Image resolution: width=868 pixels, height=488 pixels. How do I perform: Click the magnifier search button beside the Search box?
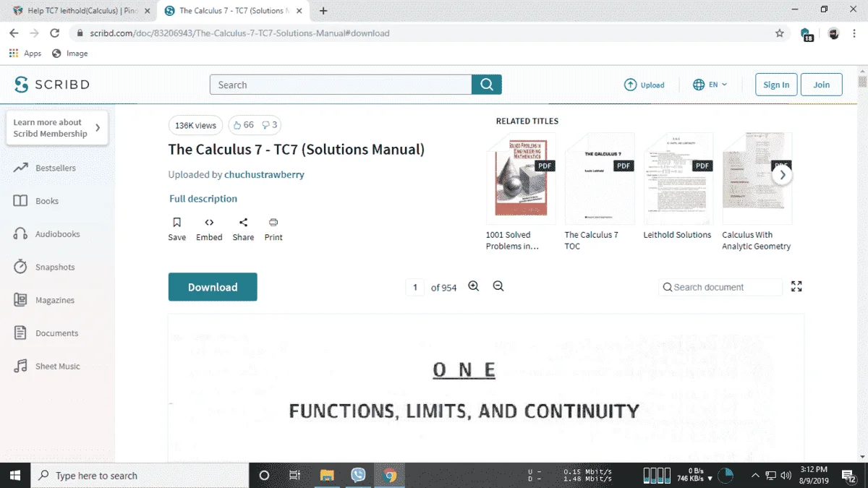click(x=487, y=85)
